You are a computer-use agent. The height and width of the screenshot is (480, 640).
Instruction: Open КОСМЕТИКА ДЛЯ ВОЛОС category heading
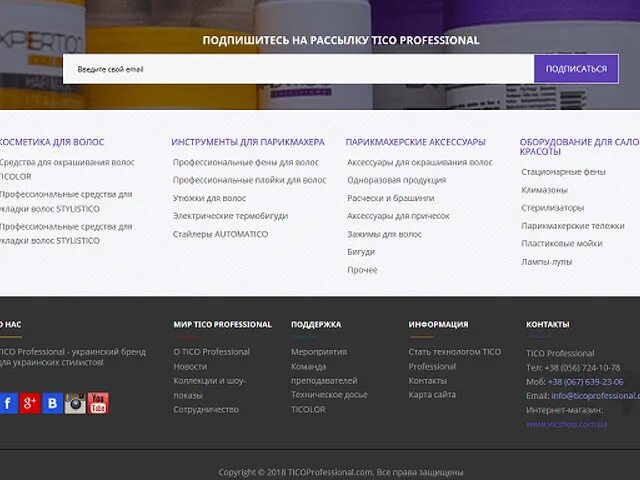pyautogui.click(x=51, y=142)
